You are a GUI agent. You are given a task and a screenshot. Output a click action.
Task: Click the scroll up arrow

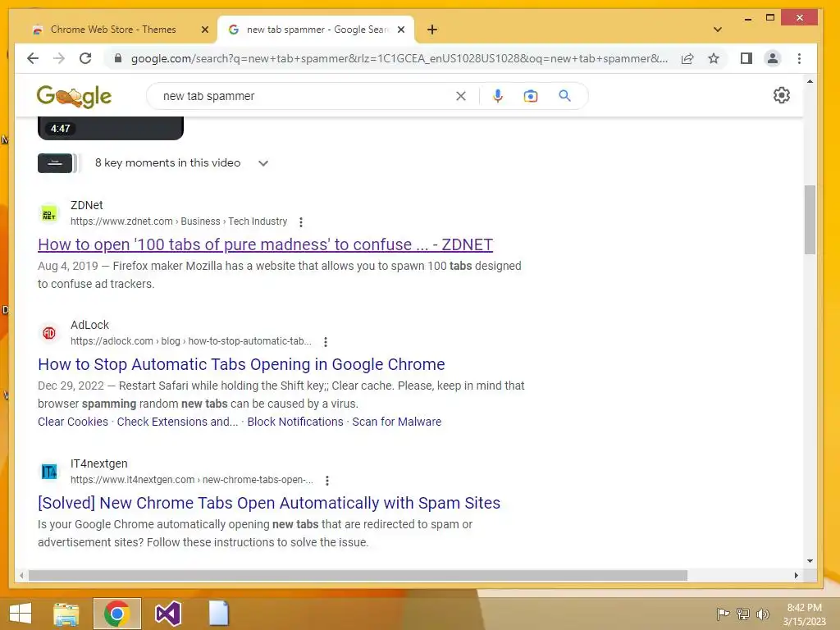(810, 81)
